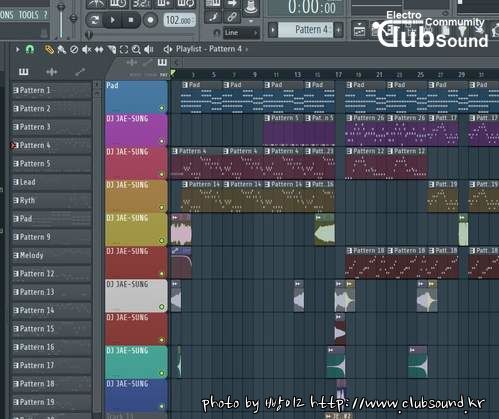The image size is (499, 419).
Task: Open menu of first Pad clip
Action: [x=186, y=85]
